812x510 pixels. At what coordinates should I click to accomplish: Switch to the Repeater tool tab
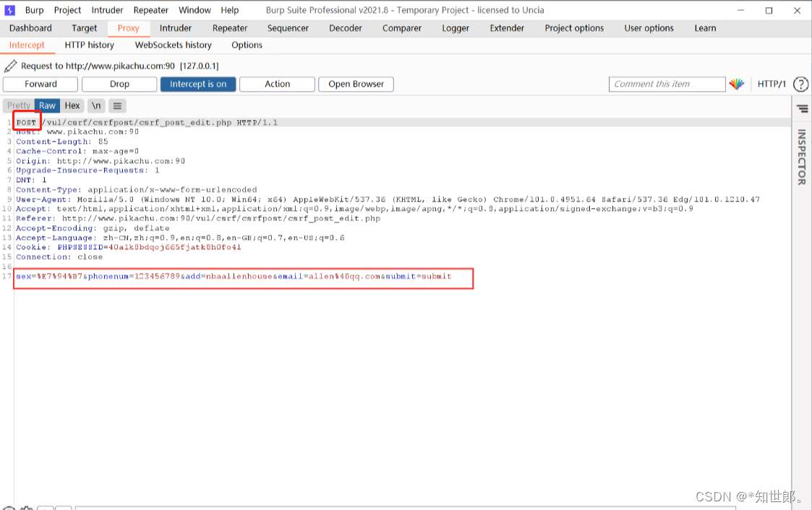230,28
